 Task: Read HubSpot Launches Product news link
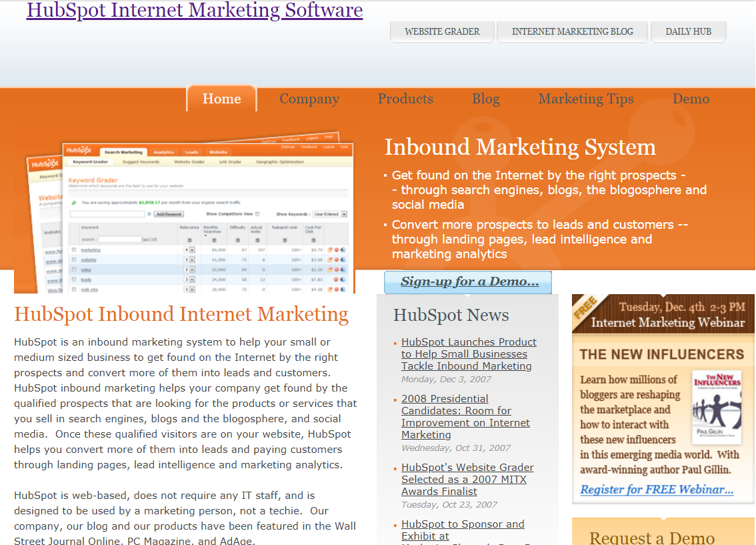tap(469, 354)
